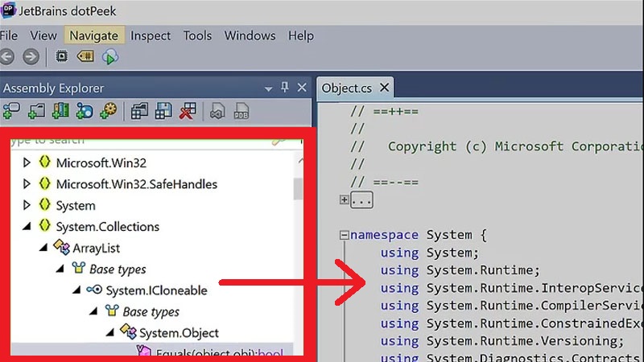Screen dimensions: 644x362
Task: Click the Copyright (c) Microsoft comment line
Action: (x=497, y=146)
